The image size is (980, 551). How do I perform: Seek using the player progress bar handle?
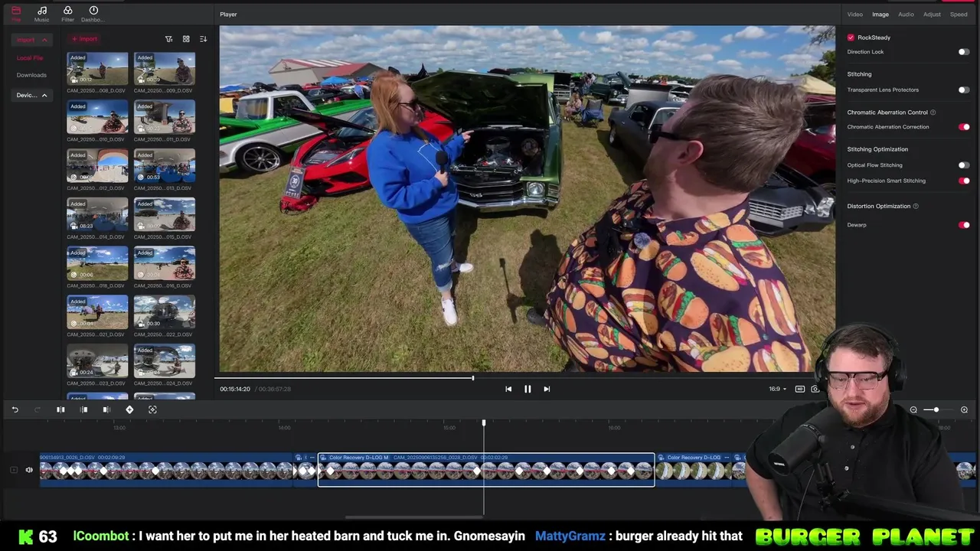473,377
